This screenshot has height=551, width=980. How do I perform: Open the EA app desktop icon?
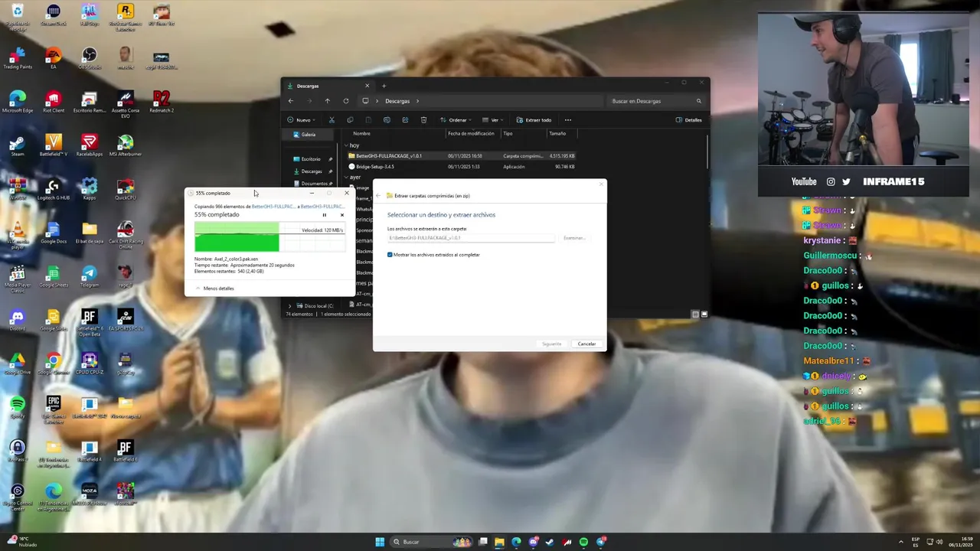click(x=53, y=58)
